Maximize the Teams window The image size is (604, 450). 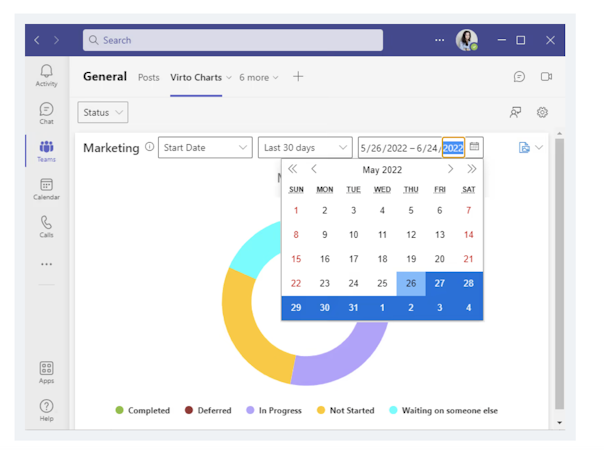520,40
